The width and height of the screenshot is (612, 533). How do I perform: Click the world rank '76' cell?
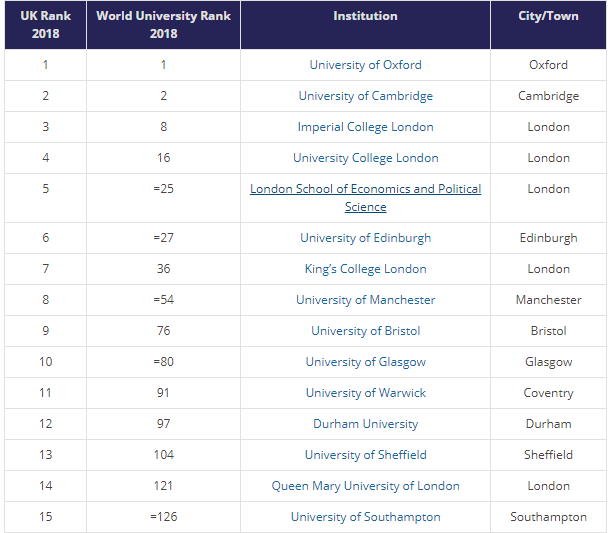click(164, 331)
